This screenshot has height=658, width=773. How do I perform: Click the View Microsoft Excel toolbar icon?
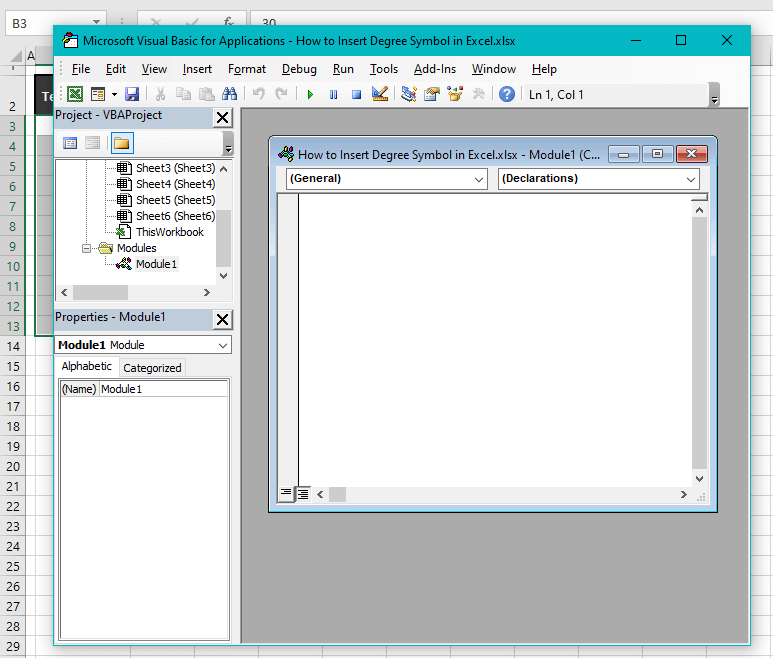75,94
